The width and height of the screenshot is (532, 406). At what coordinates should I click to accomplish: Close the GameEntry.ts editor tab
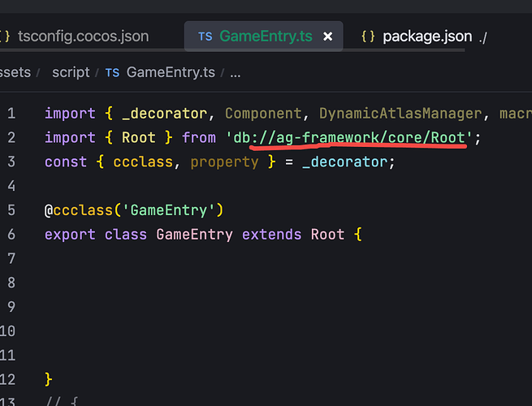[328, 37]
